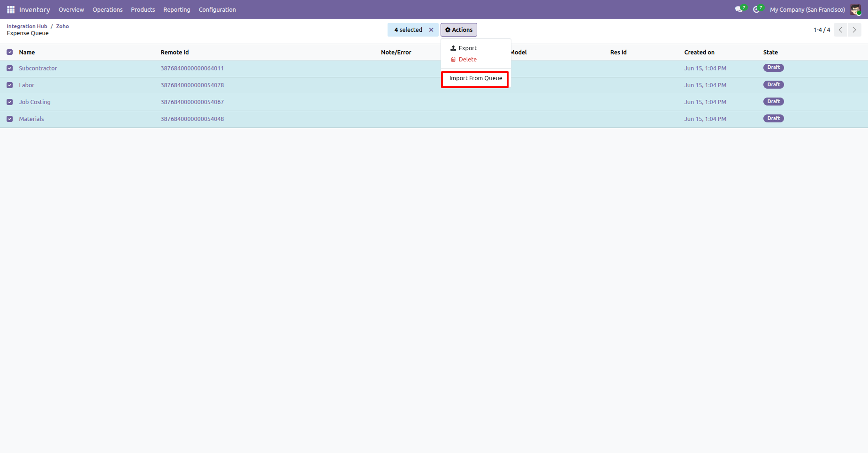Viewport: 868px width, 453px height.
Task: Open the Labor record
Action: [x=27, y=85]
